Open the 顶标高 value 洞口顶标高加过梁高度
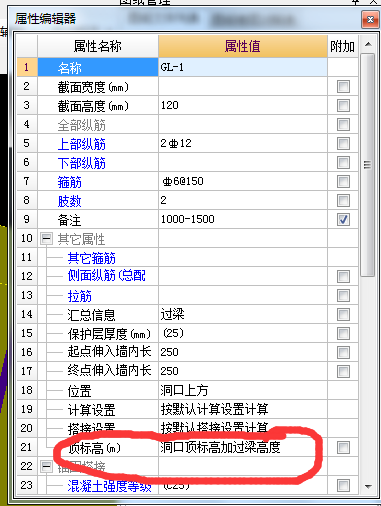Screen dimensions: 381x506 pos(243,447)
